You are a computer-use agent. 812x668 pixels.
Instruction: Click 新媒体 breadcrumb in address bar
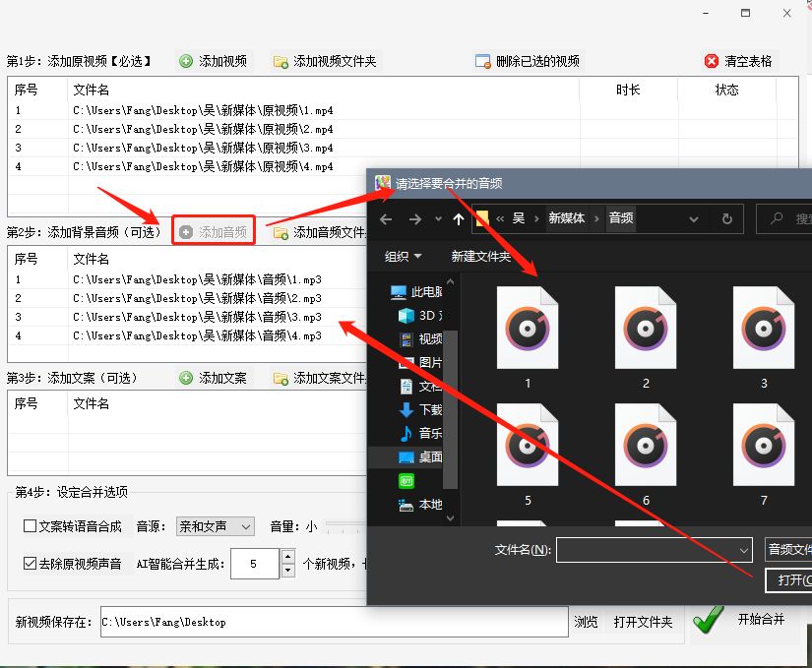567,218
